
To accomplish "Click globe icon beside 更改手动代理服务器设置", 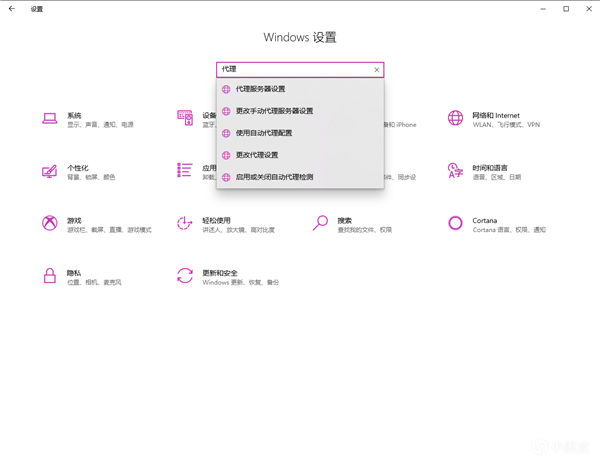I will point(226,111).
